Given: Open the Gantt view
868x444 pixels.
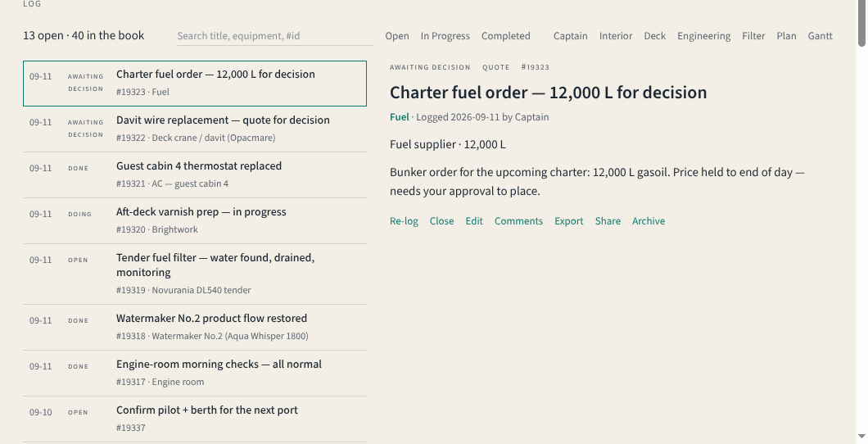Looking at the screenshot, I should [820, 36].
